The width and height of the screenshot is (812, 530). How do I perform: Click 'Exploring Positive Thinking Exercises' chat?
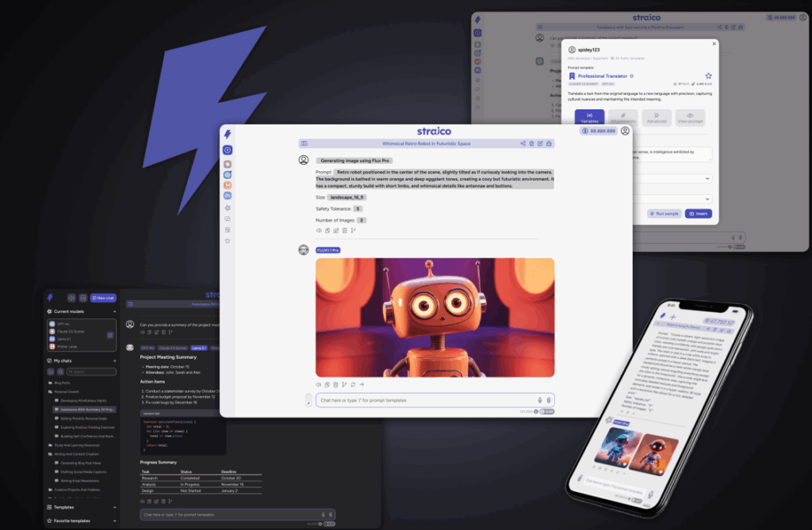[86, 428]
